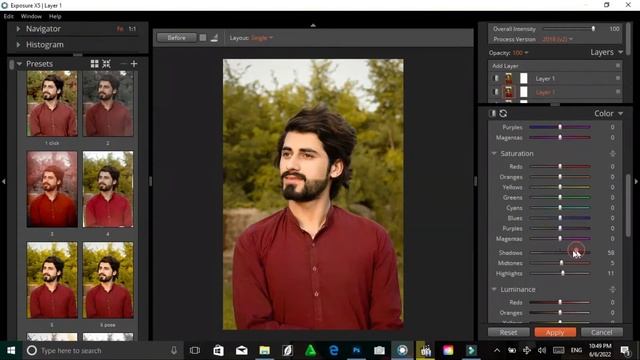Open the Opacity 100 dropdown
The image size is (640, 360).
coord(520,53)
